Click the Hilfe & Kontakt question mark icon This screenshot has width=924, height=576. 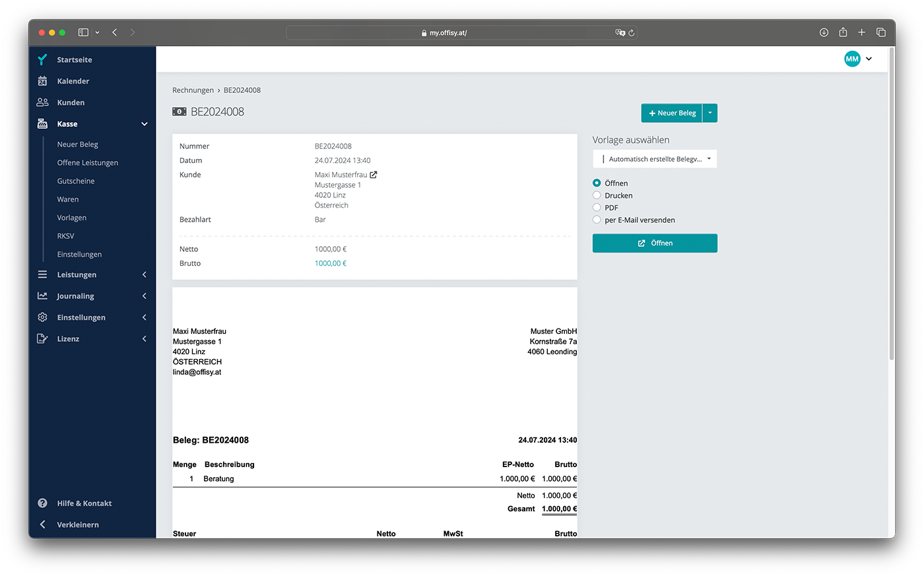point(42,503)
